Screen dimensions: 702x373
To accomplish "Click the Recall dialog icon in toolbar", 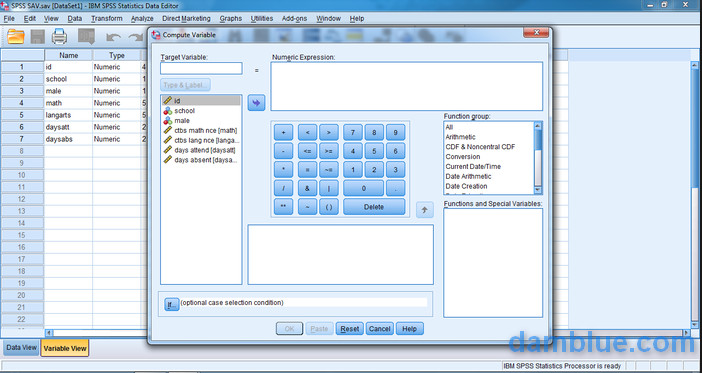I will tap(86, 36).
